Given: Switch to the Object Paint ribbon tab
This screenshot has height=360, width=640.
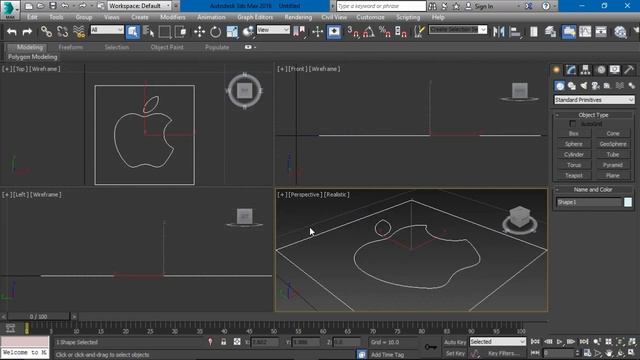Looking at the screenshot, I should 167,47.
